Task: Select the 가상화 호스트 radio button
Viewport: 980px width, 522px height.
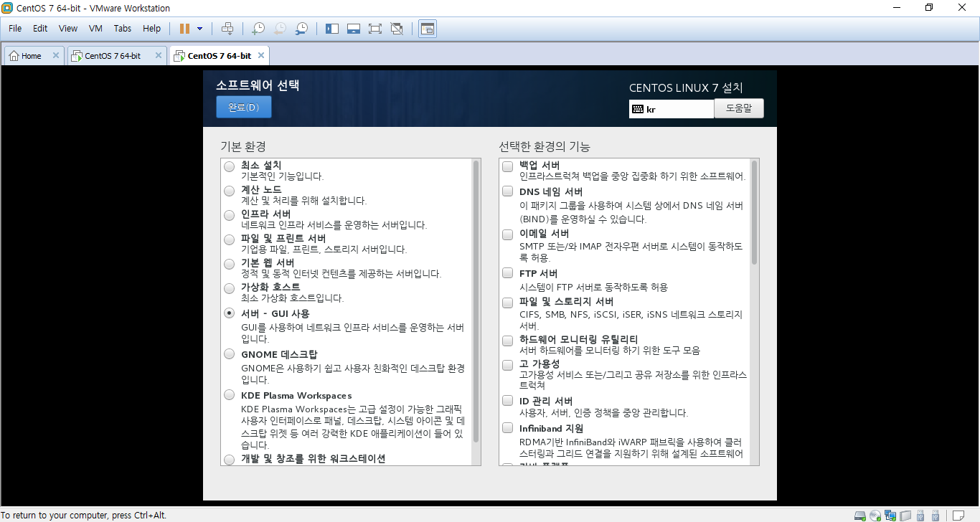Action: [x=229, y=288]
